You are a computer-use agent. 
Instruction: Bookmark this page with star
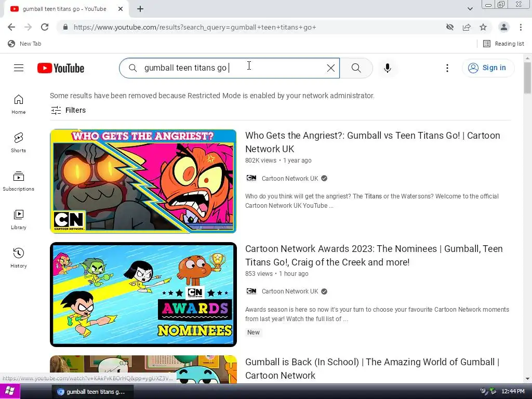[483, 27]
